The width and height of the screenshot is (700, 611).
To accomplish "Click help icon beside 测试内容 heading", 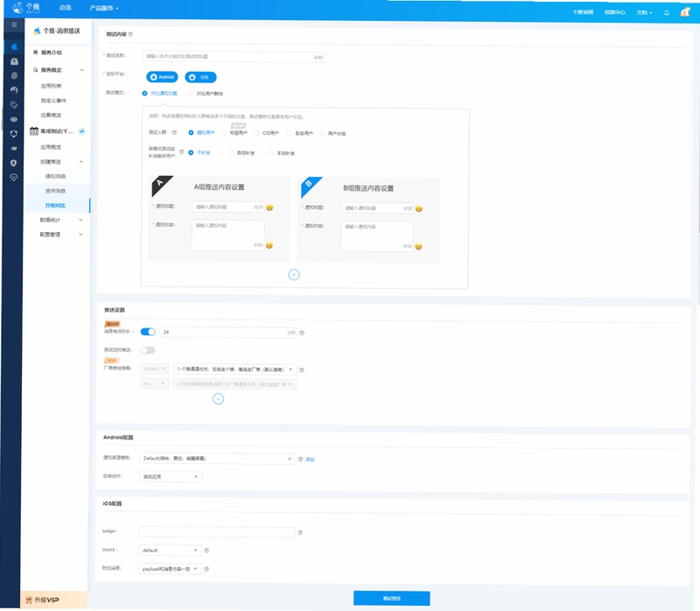I will [x=130, y=34].
